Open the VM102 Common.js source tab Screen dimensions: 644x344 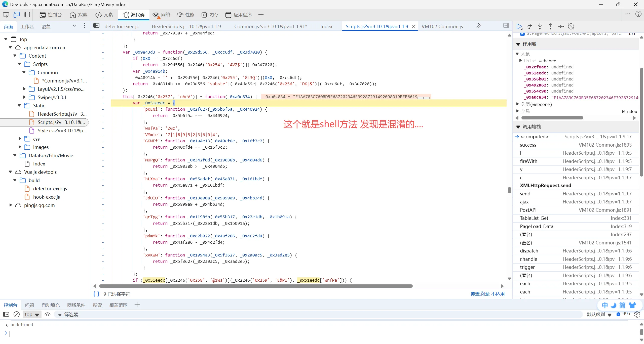pos(442,26)
